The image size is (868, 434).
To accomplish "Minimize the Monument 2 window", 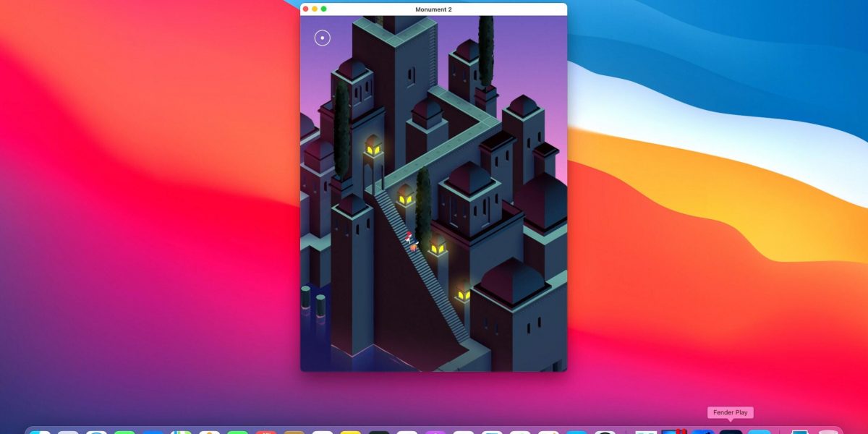I will pyautogui.click(x=315, y=9).
